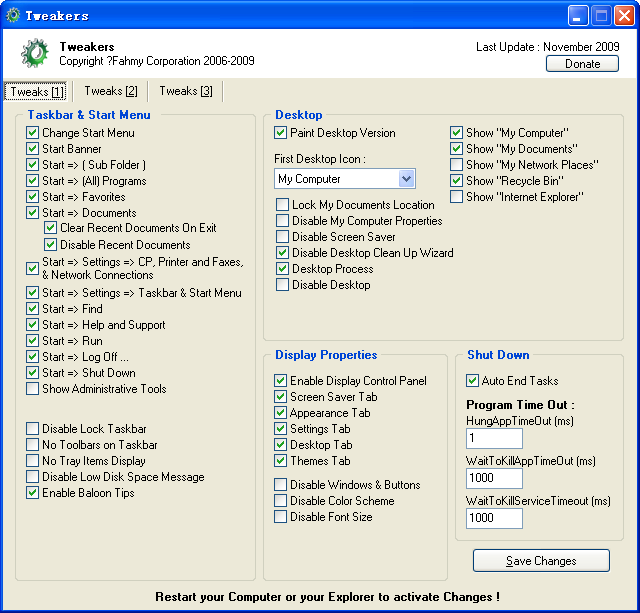Check Disable Screen Saver option

coord(282,237)
